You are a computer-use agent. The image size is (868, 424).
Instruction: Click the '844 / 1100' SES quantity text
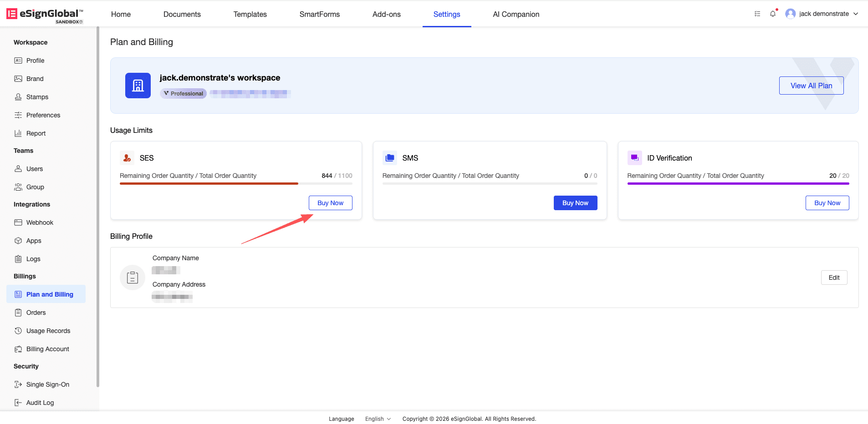[337, 176]
